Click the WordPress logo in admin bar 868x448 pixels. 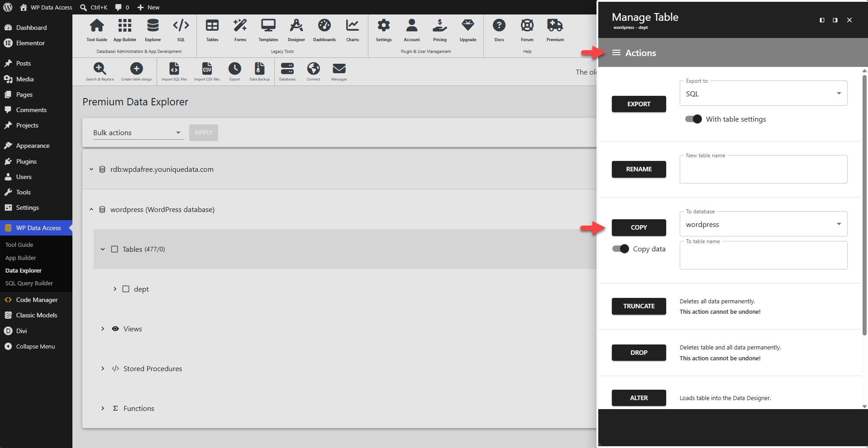tap(8, 7)
